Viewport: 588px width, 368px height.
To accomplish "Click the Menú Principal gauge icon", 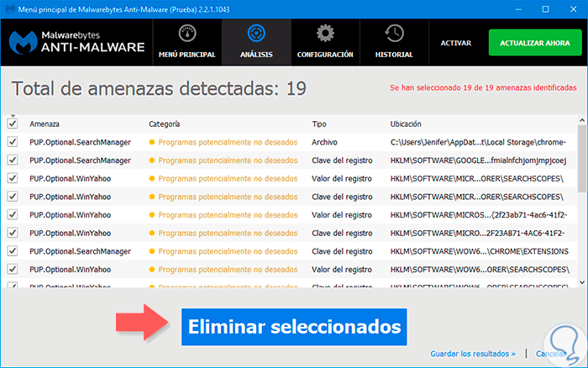I will click(187, 34).
